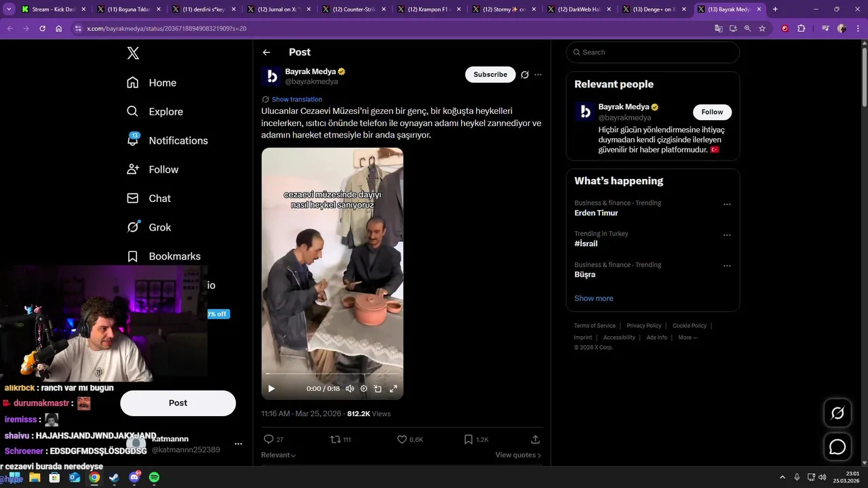The width and height of the screenshot is (868, 488).
Task: Open video playback settings gear
Action: pos(364,389)
